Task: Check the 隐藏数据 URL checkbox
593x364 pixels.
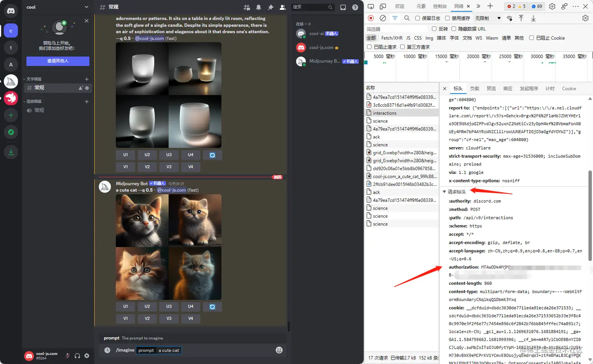Action: 454,29
